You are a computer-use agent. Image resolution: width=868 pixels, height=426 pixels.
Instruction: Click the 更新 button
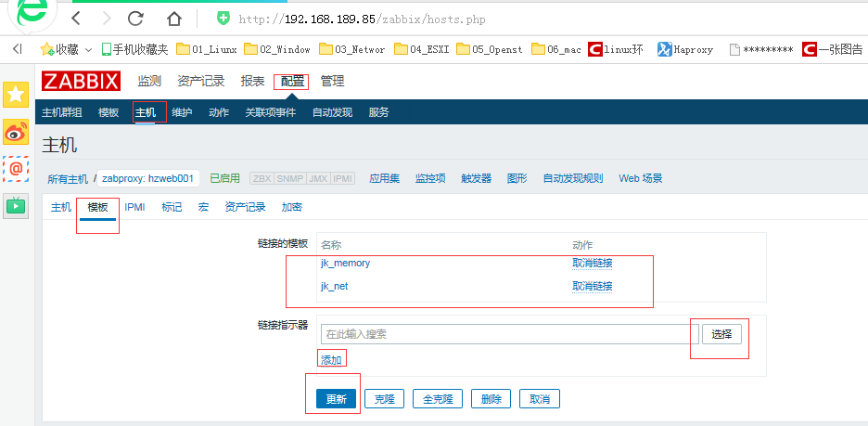coord(337,399)
